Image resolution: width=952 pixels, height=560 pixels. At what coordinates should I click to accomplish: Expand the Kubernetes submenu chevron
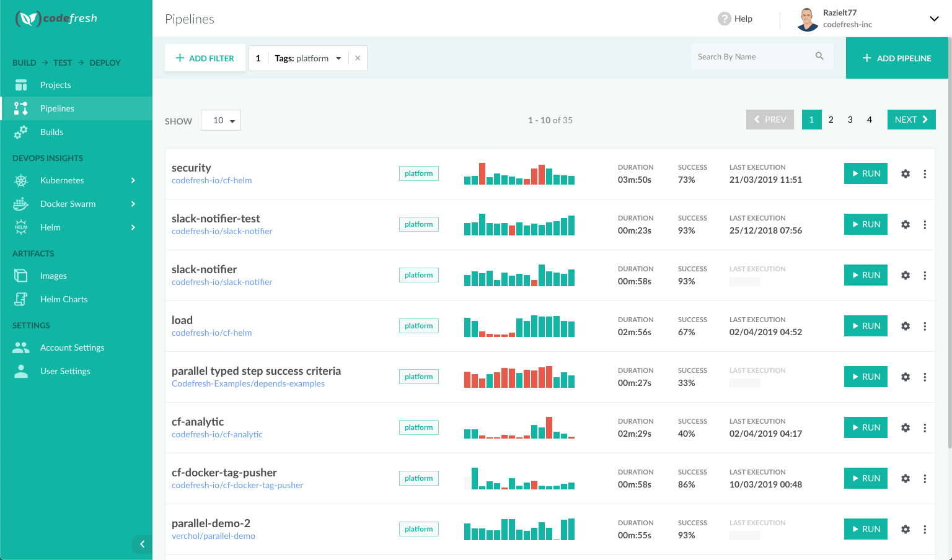point(133,180)
